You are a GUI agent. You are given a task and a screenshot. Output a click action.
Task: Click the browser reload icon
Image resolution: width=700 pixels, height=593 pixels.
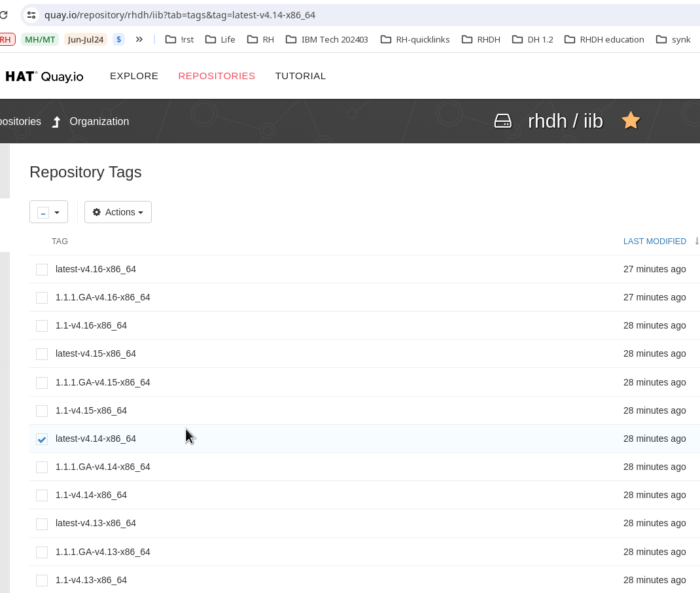click(x=4, y=14)
